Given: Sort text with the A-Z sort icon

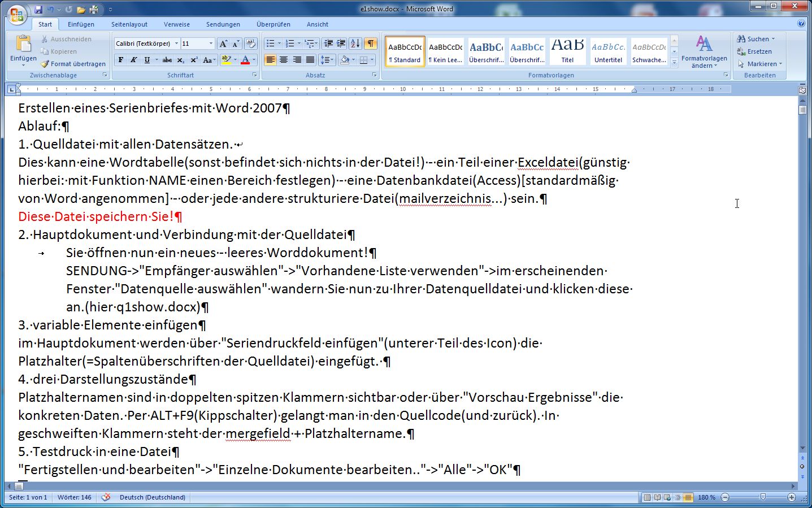Looking at the screenshot, I should pos(355,44).
